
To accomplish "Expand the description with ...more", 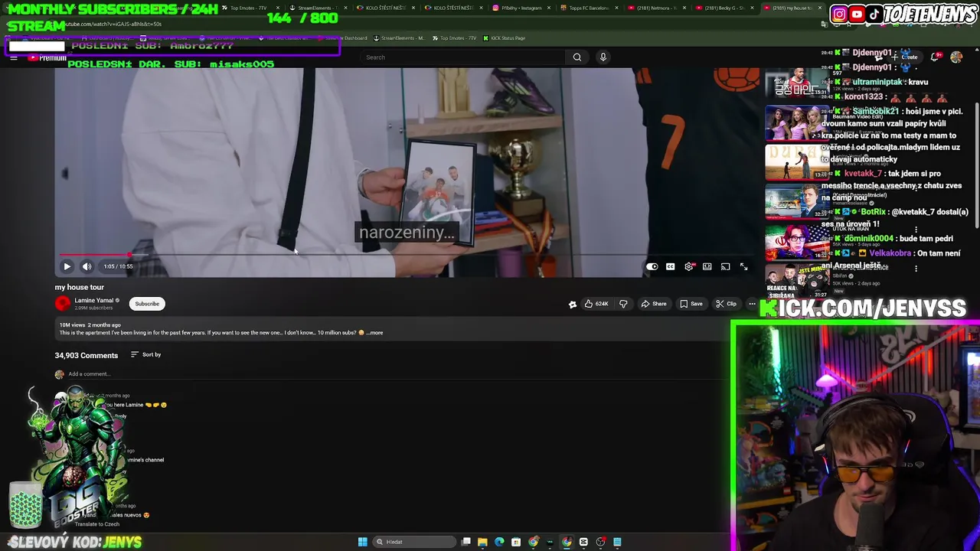I will point(374,333).
